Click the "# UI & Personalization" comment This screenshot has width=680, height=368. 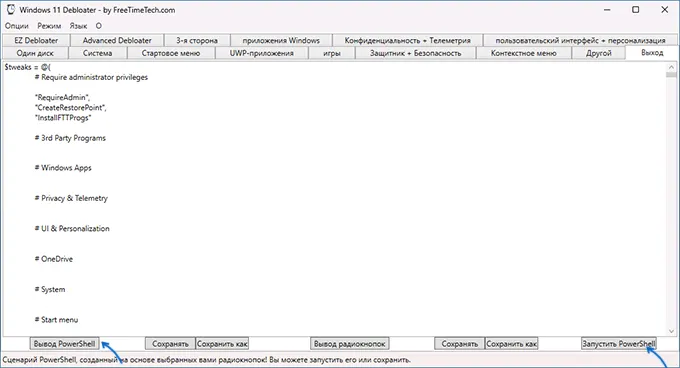point(72,228)
